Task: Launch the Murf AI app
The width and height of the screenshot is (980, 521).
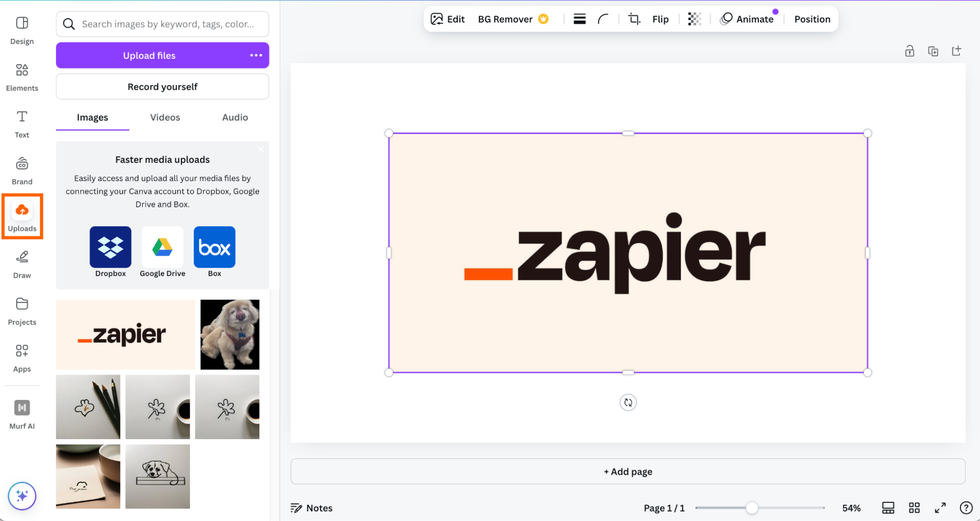Action: tap(22, 415)
